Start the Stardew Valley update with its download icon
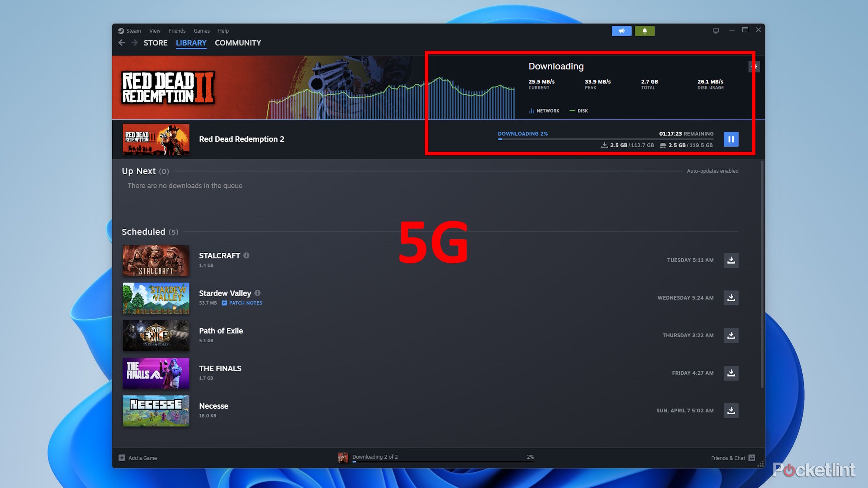Screen dimensions: 868x488 [731, 298]
